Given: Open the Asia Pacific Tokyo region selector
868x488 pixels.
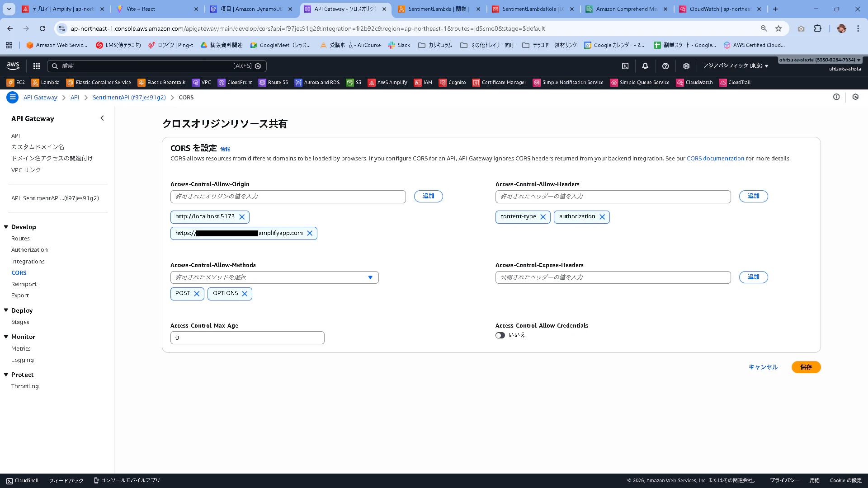Looking at the screenshot, I should pyautogui.click(x=735, y=66).
